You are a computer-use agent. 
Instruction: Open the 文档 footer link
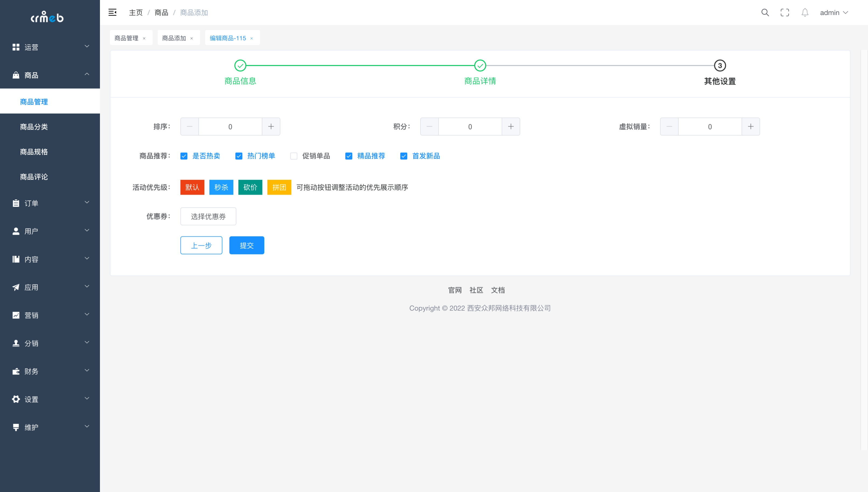498,290
